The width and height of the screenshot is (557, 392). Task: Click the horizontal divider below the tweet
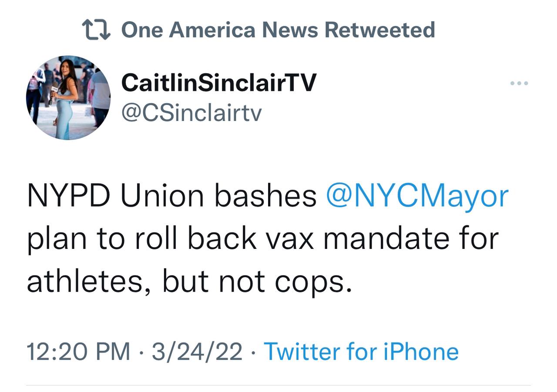click(278, 385)
